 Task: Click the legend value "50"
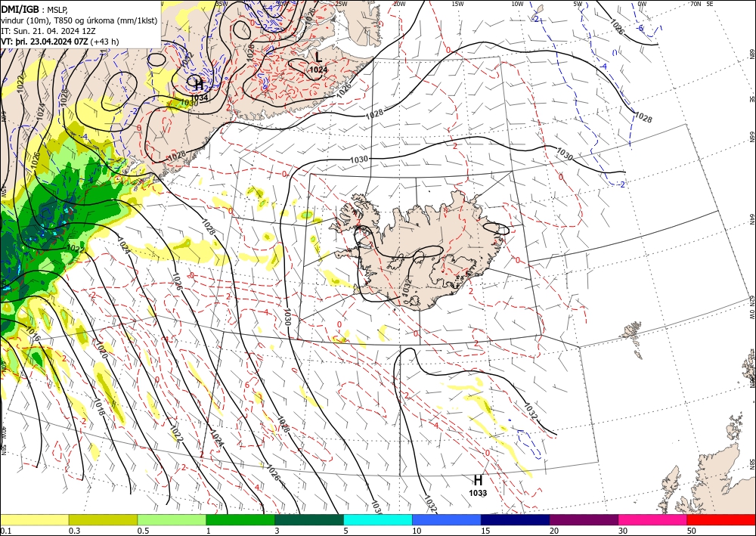tap(692, 531)
